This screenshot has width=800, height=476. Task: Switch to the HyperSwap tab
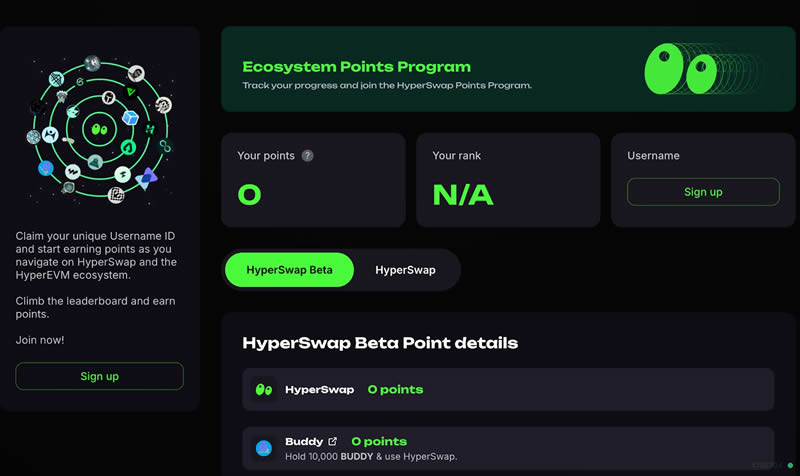(x=405, y=270)
